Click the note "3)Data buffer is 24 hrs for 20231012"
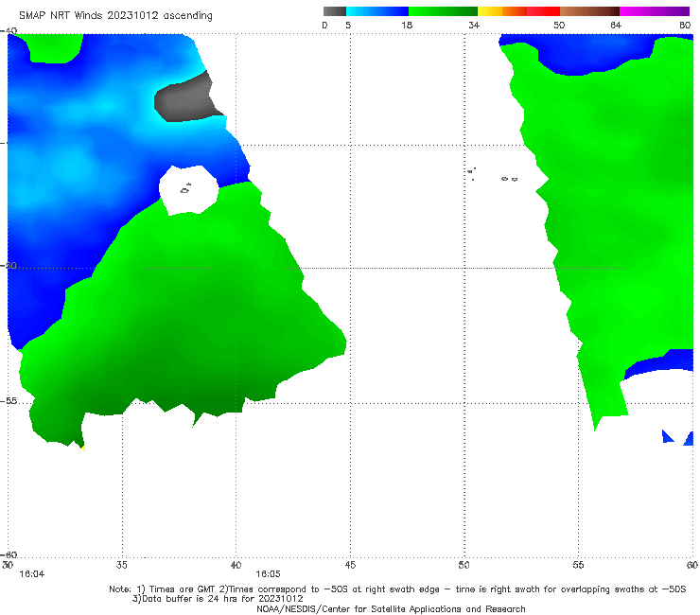Viewport: 700px width, 615px height. [x=218, y=599]
